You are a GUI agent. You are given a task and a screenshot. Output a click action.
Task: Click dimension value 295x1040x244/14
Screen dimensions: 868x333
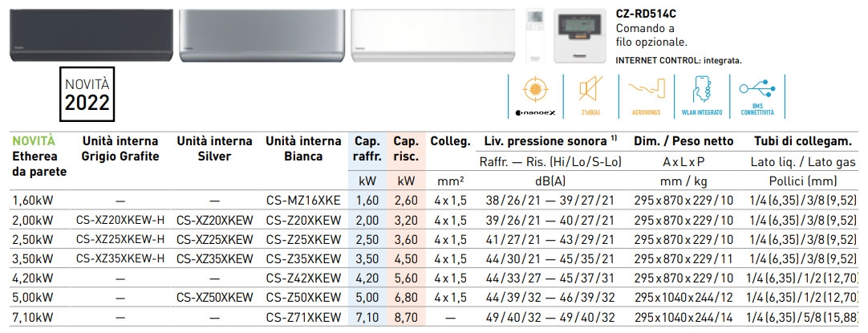coord(683,318)
